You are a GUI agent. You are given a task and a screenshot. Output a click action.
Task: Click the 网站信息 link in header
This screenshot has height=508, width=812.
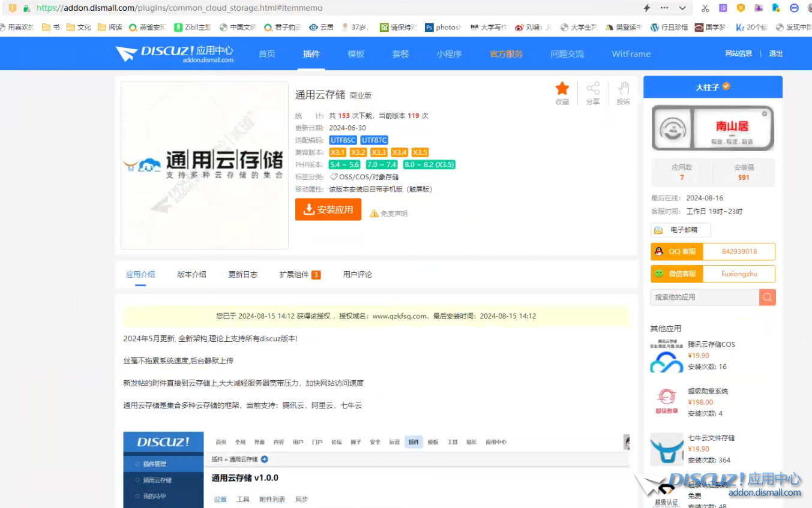(739, 53)
